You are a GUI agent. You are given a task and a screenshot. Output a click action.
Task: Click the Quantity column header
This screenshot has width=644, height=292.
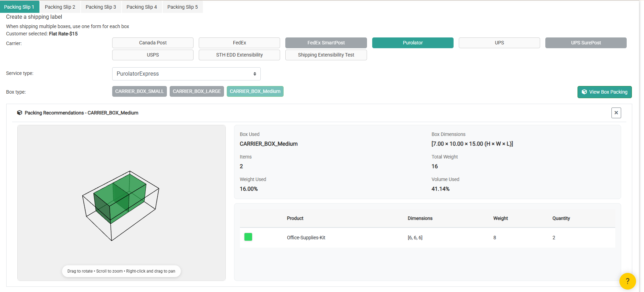coord(561,218)
